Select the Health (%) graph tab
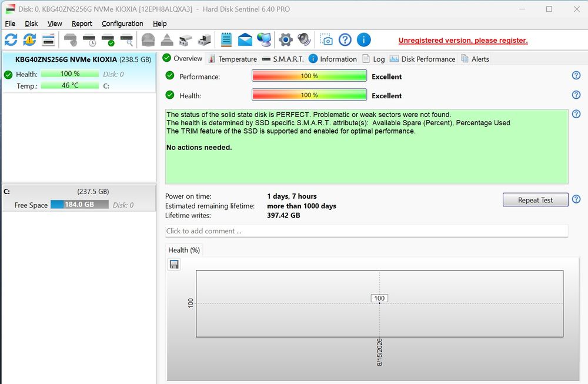588x384 pixels. coord(183,250)
